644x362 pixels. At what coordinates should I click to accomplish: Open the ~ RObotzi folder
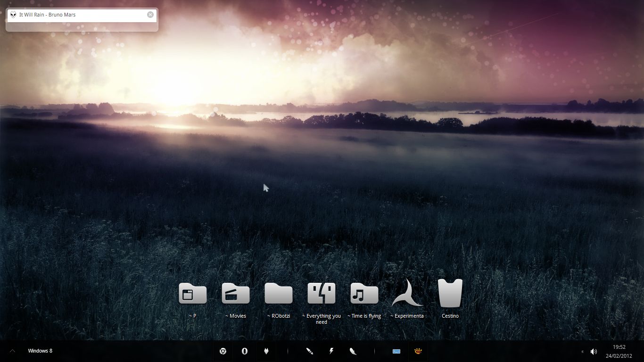[279, 293]
